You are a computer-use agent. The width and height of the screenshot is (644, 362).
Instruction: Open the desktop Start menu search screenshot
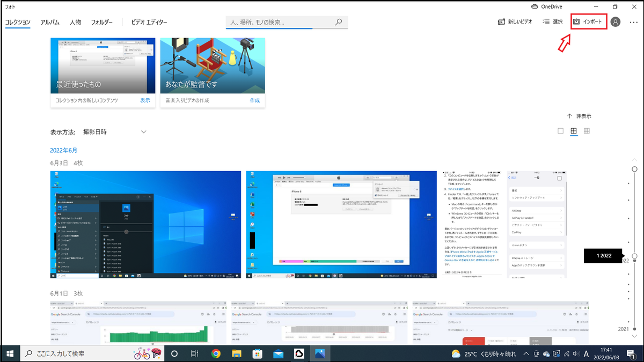145,224
